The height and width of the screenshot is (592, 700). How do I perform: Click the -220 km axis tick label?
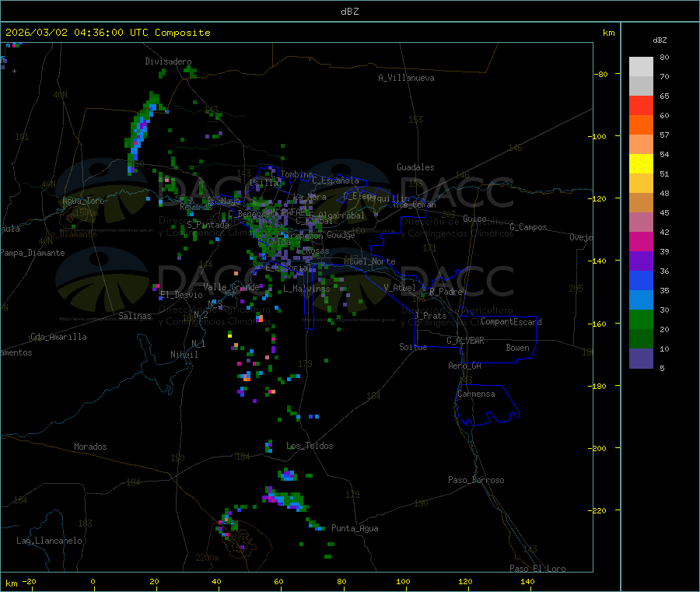(599, 511)
